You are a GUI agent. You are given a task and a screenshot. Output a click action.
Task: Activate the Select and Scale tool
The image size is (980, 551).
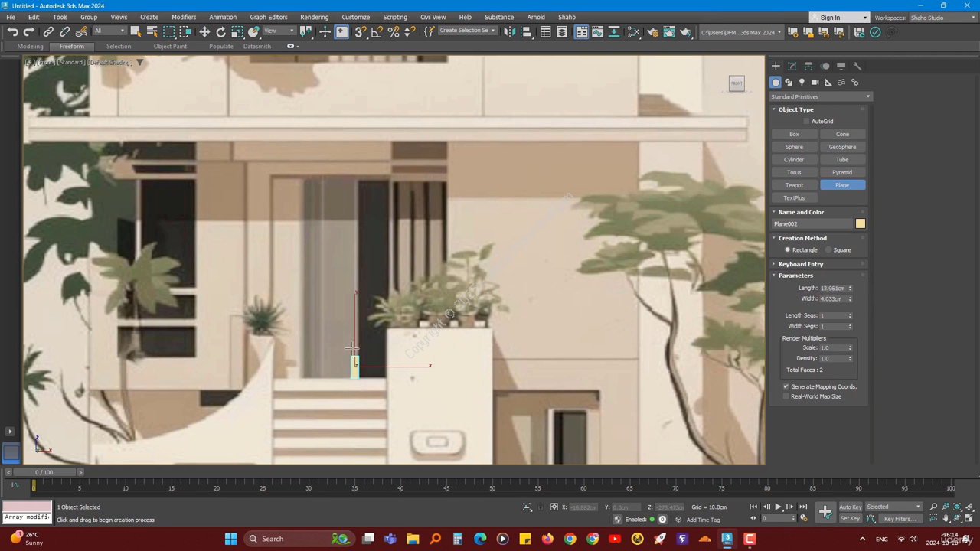pos(237,32)
